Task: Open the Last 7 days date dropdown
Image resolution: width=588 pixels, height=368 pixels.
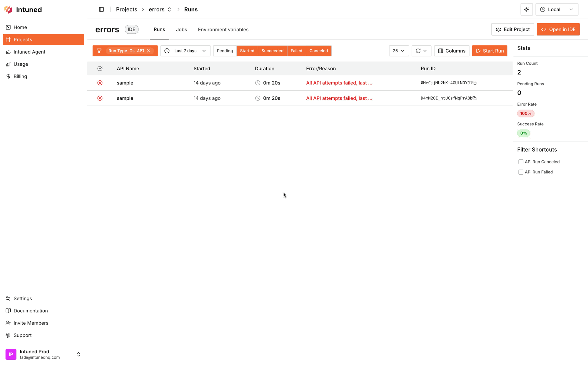Action: (185, 51)
